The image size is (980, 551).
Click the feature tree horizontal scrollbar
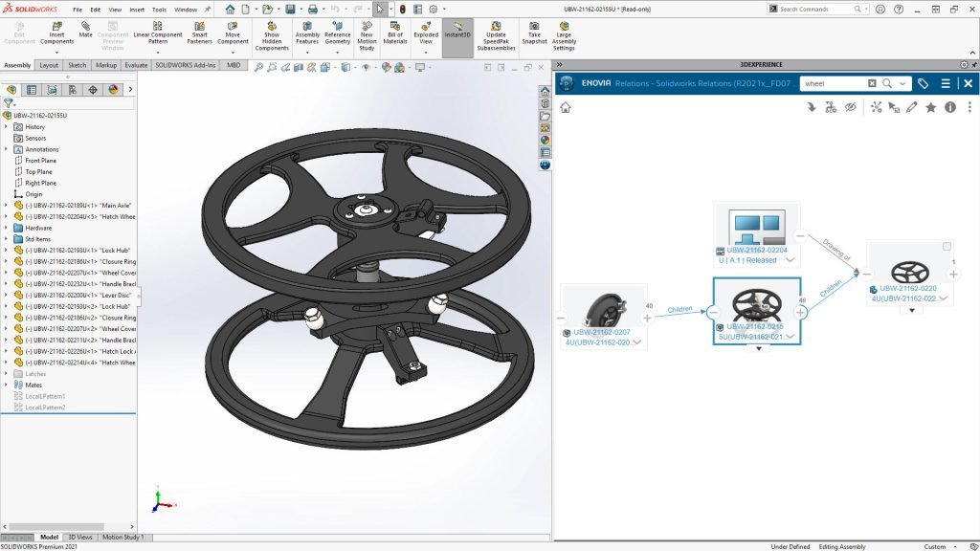pos(56,527)
